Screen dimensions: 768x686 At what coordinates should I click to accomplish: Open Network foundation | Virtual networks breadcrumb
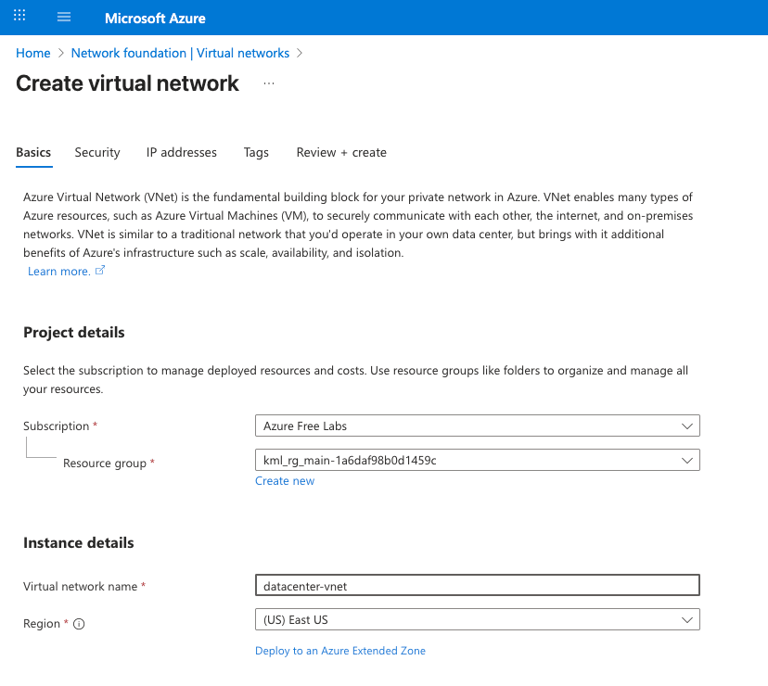click(x=180, y=53)
